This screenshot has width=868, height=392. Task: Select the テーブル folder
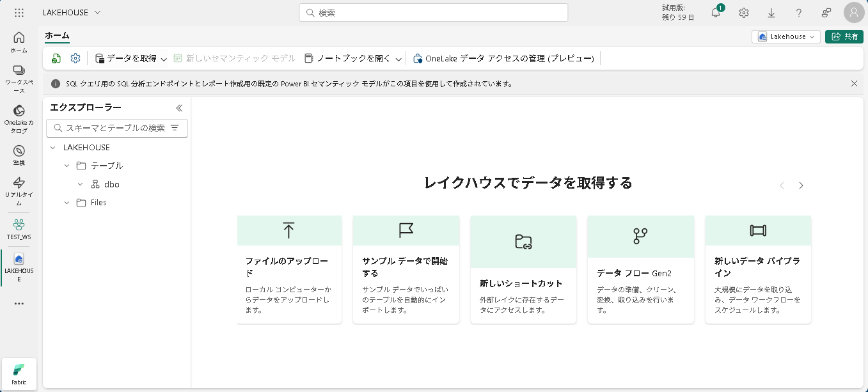(x=100, y=166)
